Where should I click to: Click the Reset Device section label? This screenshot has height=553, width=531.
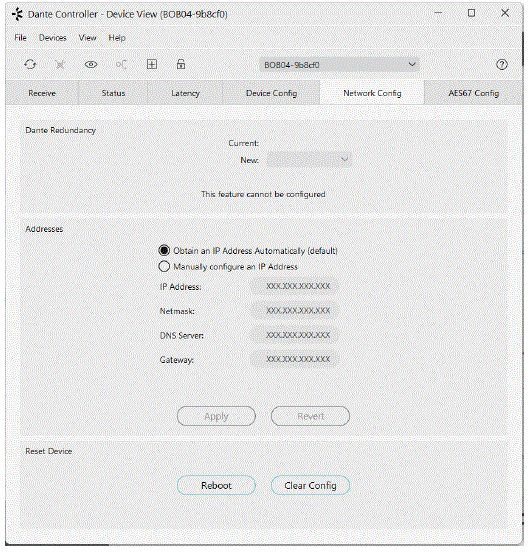(x=49, y=451)
